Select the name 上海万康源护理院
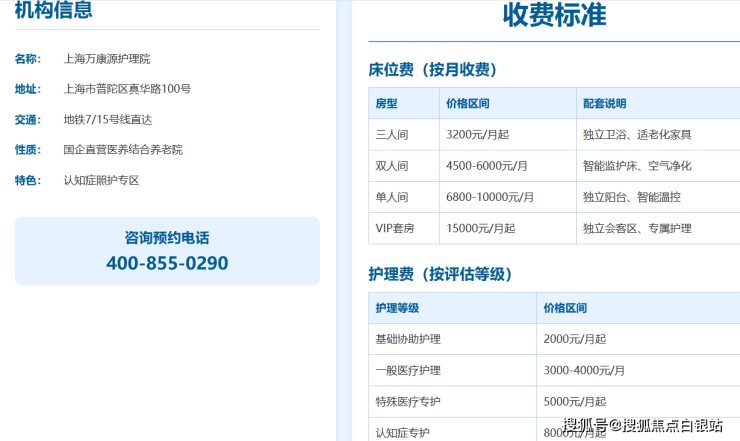The height and width of the screenshot is (441, 740). (107, 59)
